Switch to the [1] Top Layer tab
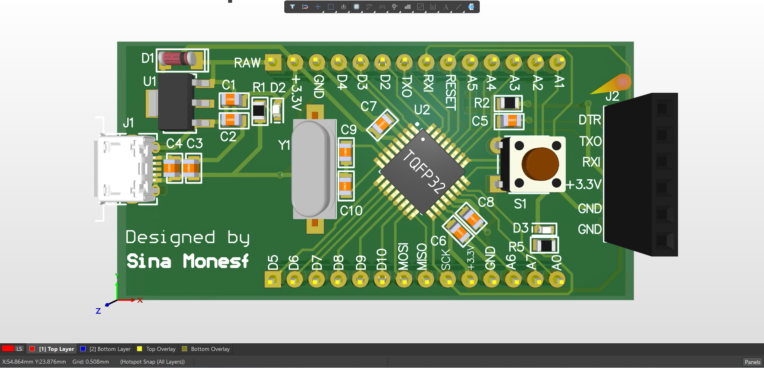The width and height of the screenshot is (764, 368). tap(51, 349)
